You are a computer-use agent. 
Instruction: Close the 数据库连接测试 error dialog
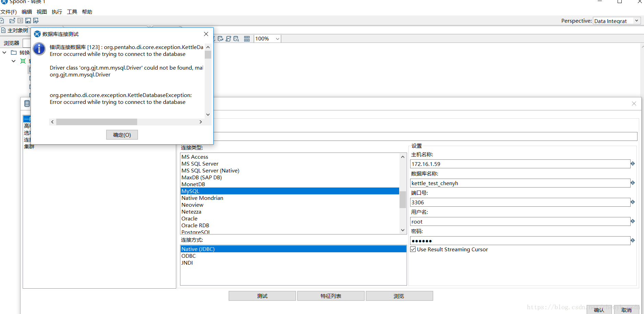[206, 34]
